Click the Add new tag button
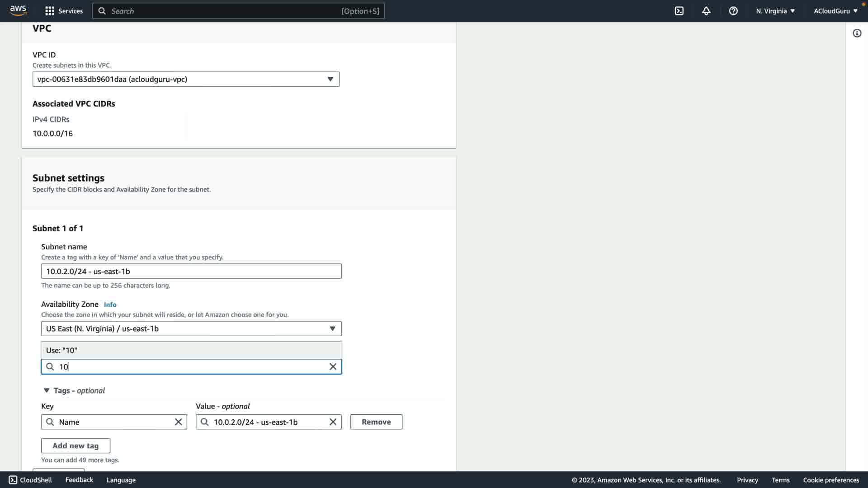Viewport: 868px width, 488px height. pos(75,446)
